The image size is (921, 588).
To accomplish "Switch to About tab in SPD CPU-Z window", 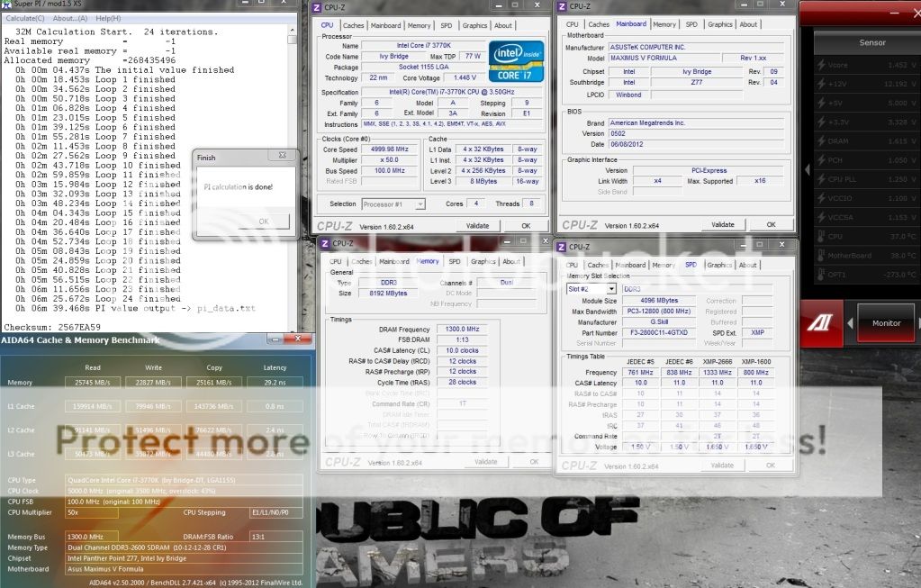I will point(747,265).
